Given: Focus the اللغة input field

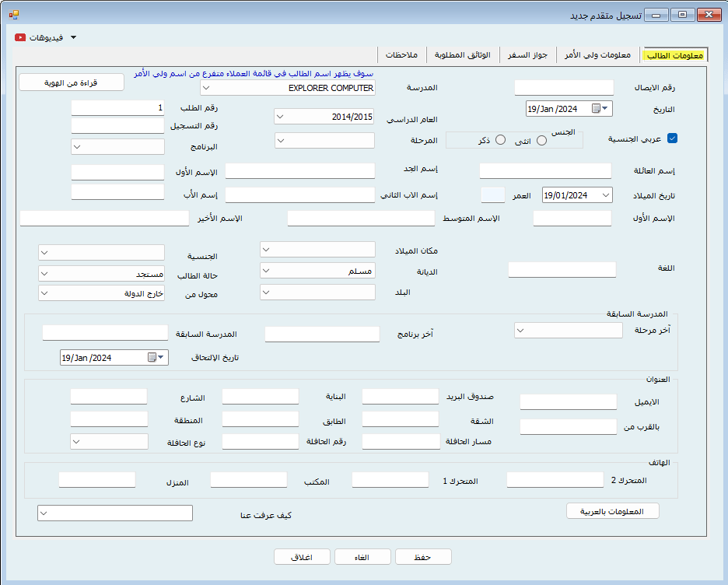Looking at the screenshot, I should [562, 270].
